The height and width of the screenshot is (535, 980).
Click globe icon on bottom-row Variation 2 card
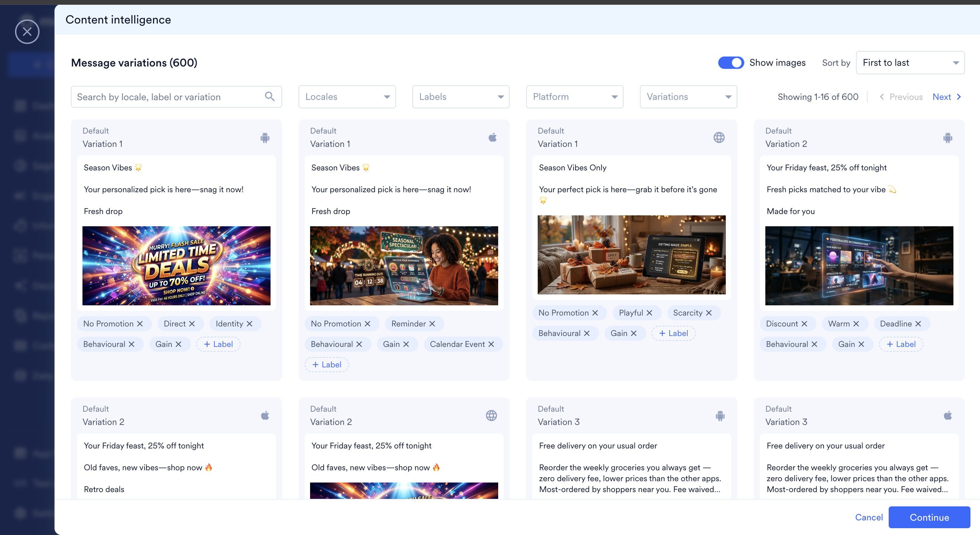point(491,415)
